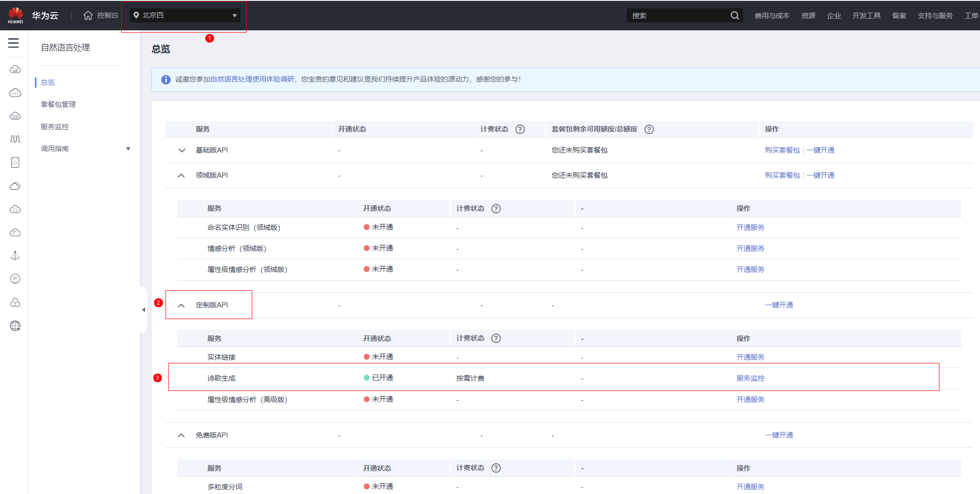The width and height of the screenshot is (980, 494).
Task: Click the console home icon
Action: point(88,15)
